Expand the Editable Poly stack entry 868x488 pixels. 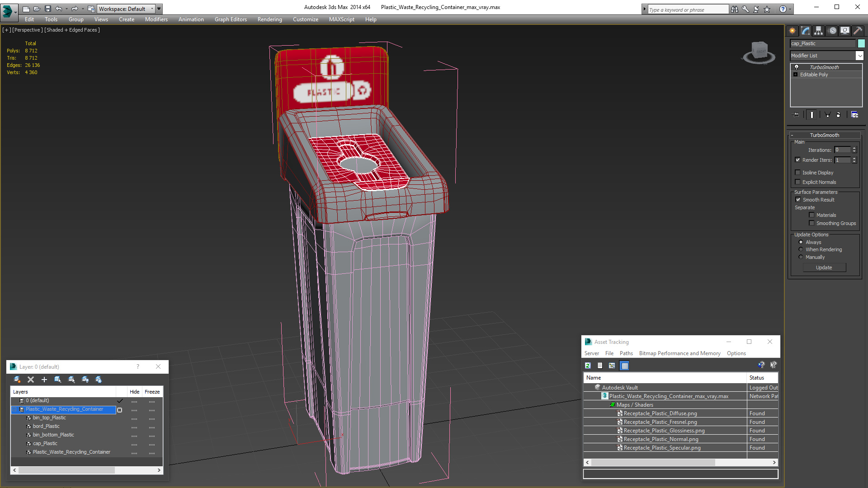tap(796, 75)
